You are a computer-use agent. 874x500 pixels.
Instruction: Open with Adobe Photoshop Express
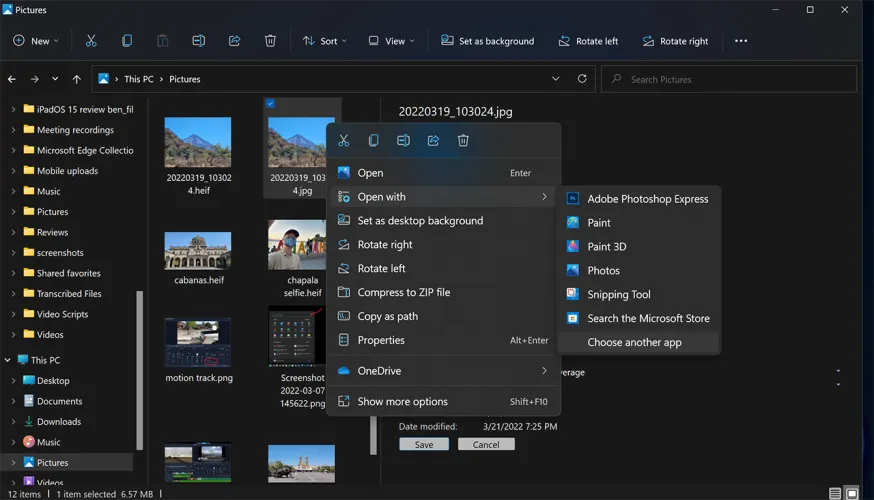(x=647, y=199)
